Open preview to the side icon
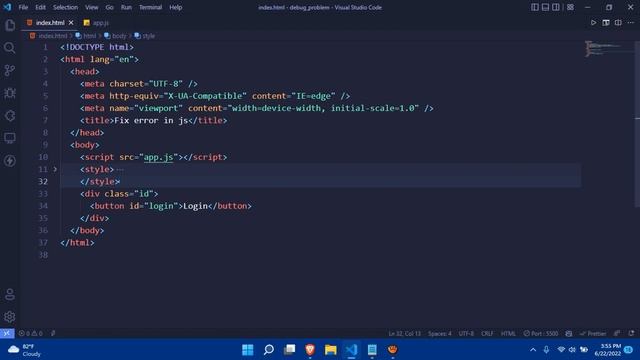 606,23
